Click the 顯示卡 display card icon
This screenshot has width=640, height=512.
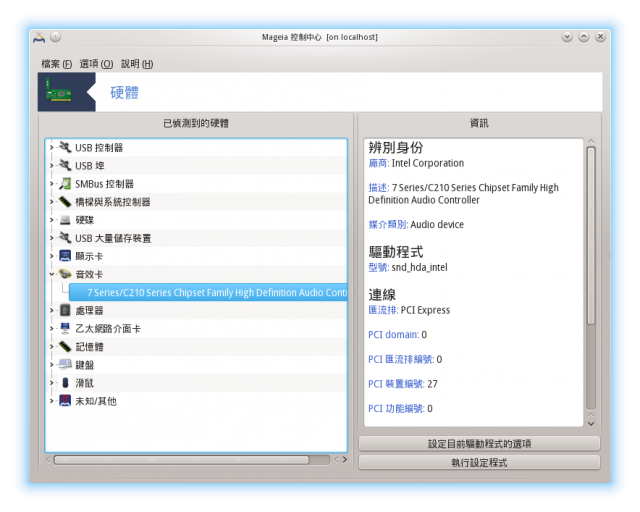coord(65,256)
